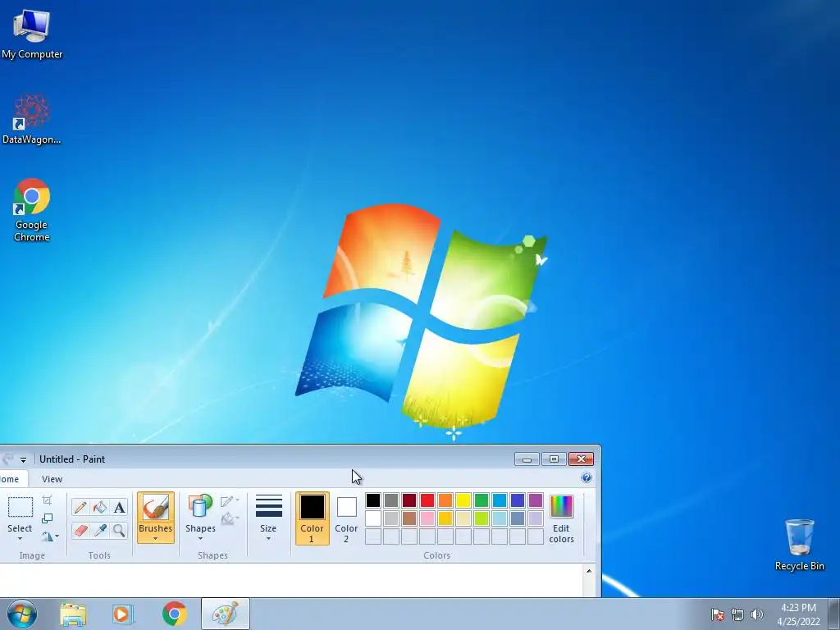
Task: Select Color 1 foreground button
Action: pos(312,518)
